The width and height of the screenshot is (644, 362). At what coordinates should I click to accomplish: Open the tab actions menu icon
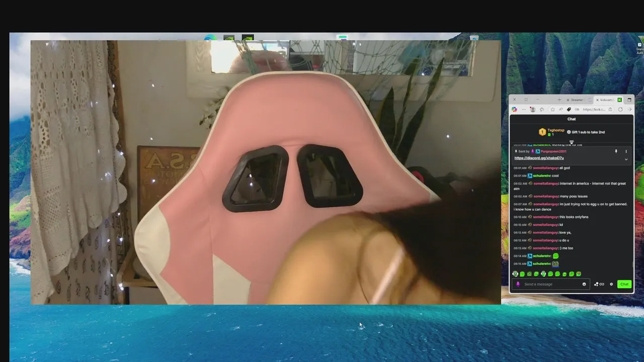point(629,100)
